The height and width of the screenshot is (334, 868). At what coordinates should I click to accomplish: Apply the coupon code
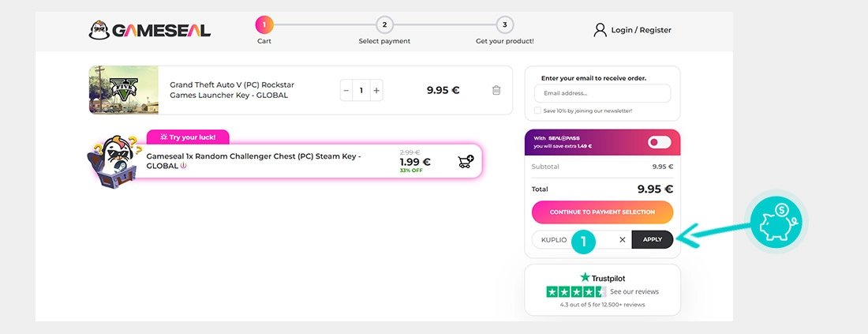pyautogui.click(x=652, y=240)
